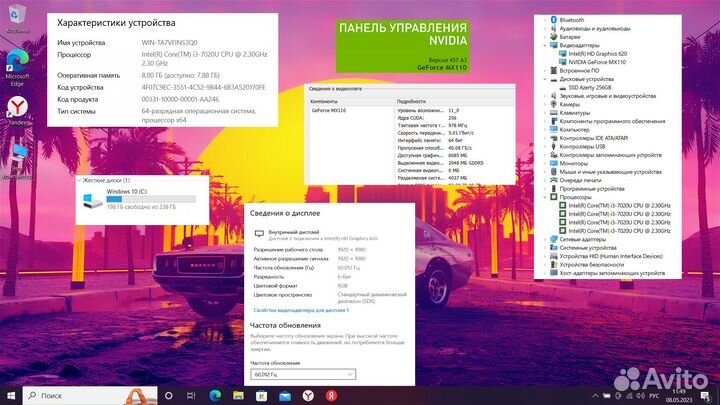Expand Устройства HID category

(x=545, y=256)
